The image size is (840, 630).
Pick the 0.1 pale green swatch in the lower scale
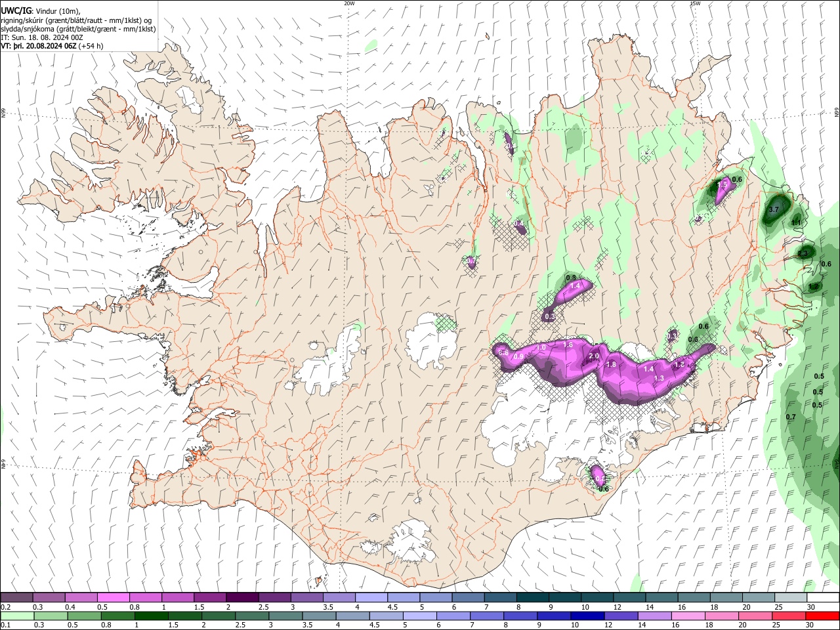[x=17, y=616]
